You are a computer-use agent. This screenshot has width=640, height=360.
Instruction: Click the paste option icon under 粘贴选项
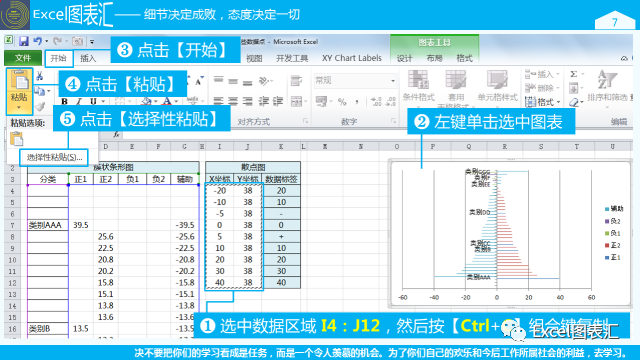coord(17,139)
